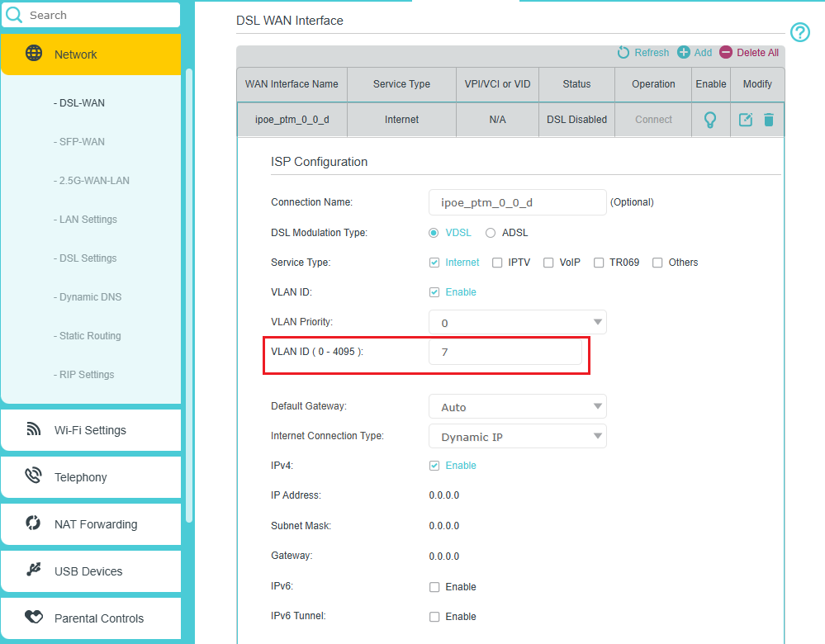Open the Internet Connection Type dropdown
Viewport: 825px width, 644px height.
[517, 436]
